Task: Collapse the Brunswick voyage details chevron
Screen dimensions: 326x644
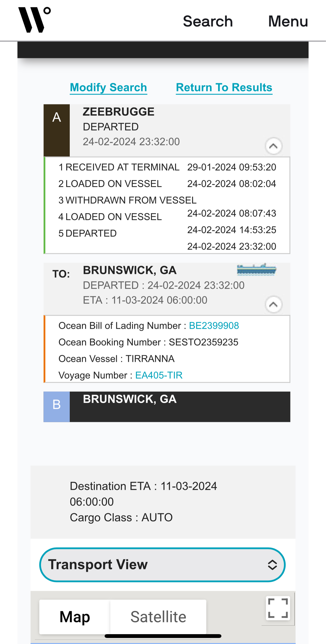Action: (273, 305)
